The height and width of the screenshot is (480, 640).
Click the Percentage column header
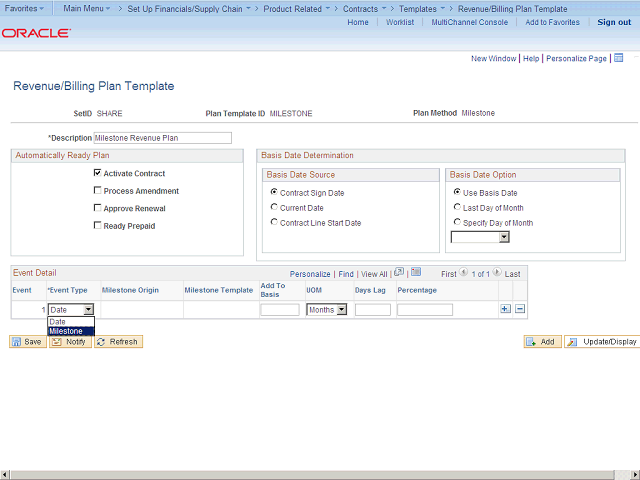(417, 290)
